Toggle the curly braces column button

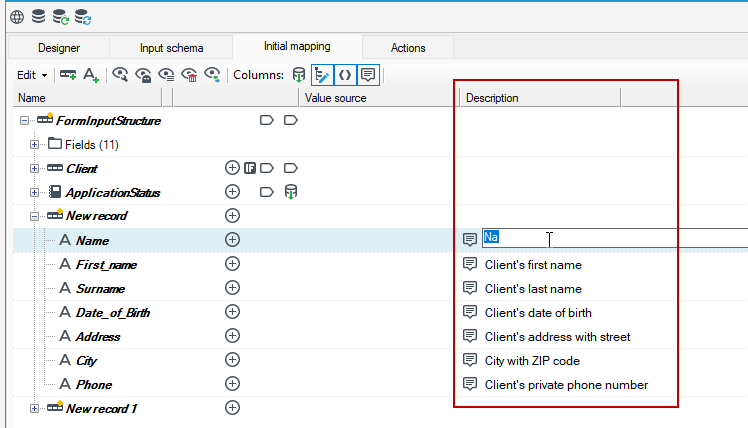[x=344, y=75]
